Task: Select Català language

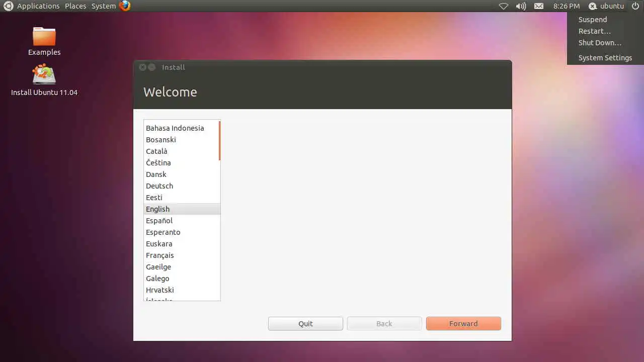Action: 181,151
